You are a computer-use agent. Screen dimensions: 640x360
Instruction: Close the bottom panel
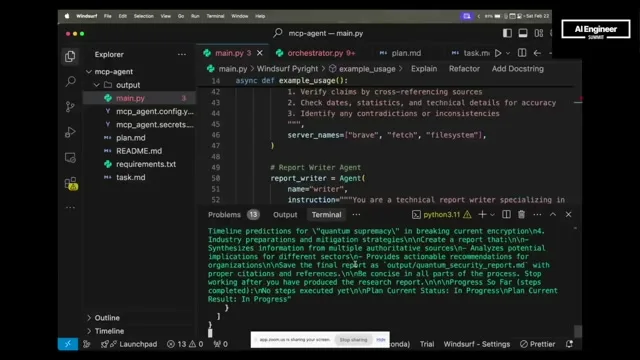tap(568, 215)
